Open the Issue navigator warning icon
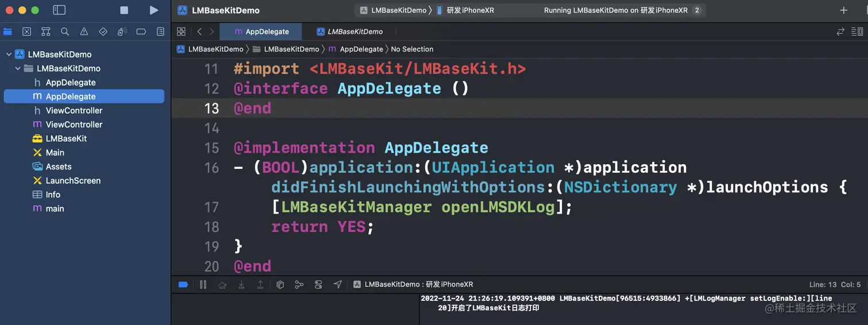 [84, 32]
